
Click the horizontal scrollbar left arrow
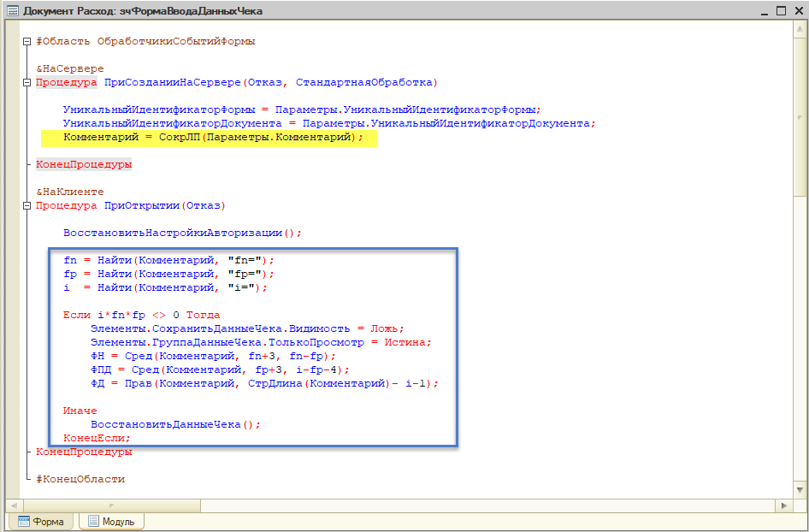pyautogui.click(x=14, y=505)
